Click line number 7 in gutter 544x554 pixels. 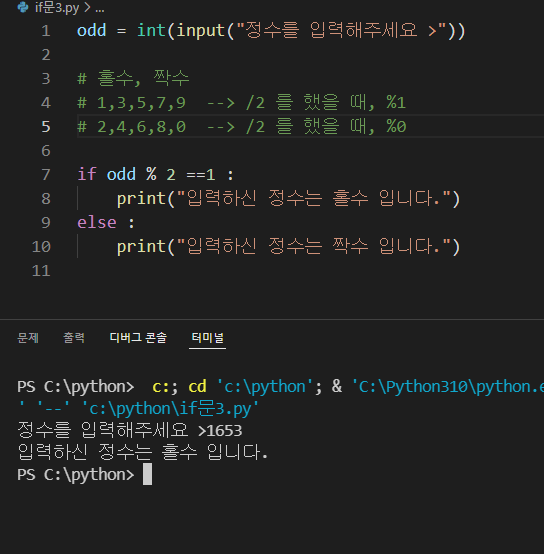(46, 175)
